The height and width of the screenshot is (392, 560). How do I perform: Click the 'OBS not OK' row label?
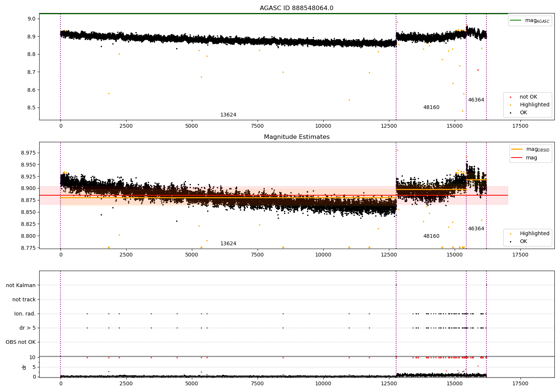pos(21,342)
